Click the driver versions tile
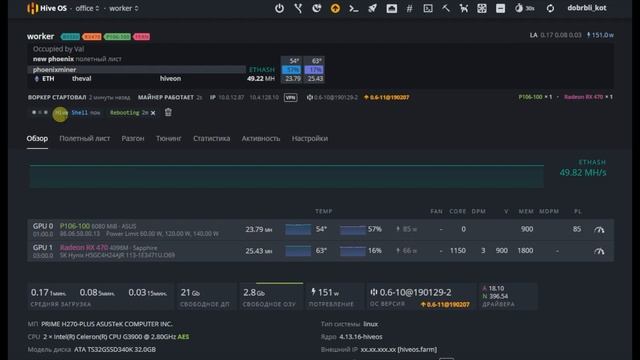Image resolution: width=640 pixels, height=360 pixels. point(507,297)
